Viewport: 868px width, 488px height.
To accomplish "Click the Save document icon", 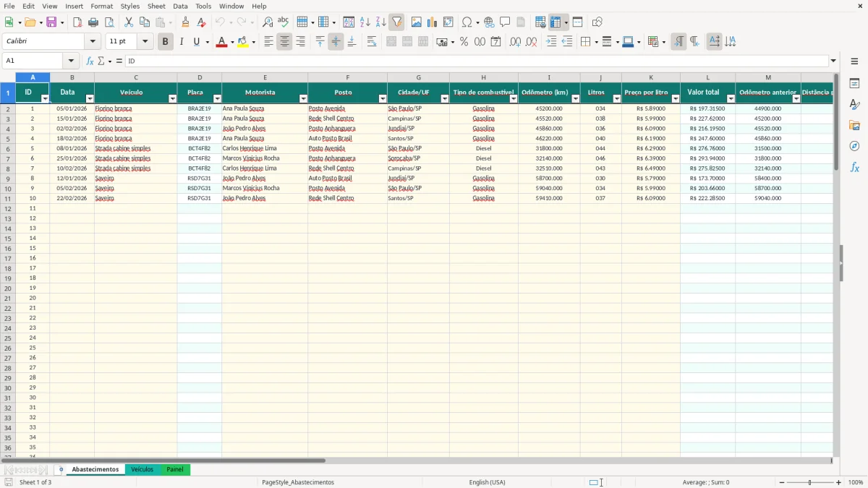I will 52,22.
